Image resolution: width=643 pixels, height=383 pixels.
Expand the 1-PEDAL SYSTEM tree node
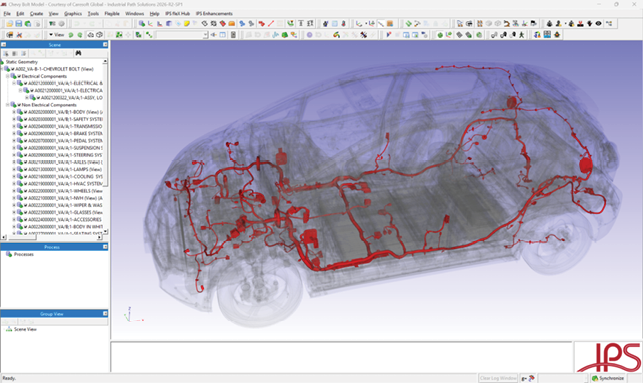pyautogui.click(x=14, y=141)
